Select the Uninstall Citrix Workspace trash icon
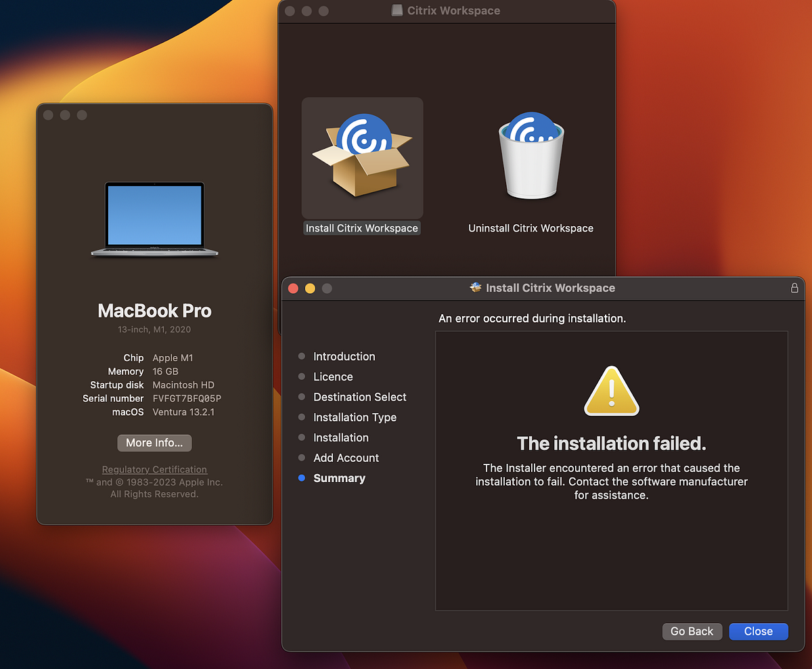Viewport: 812px width, 669px height. point(531,156)
